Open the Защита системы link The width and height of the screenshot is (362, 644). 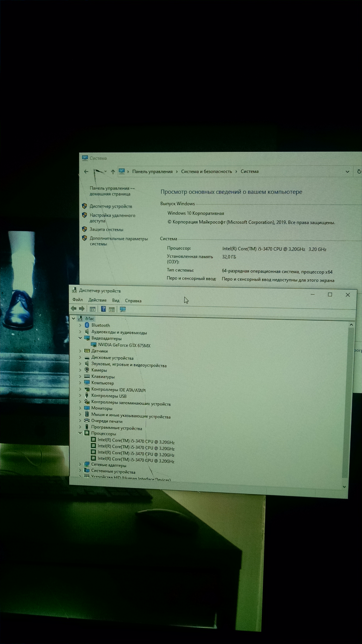[106, 229]
